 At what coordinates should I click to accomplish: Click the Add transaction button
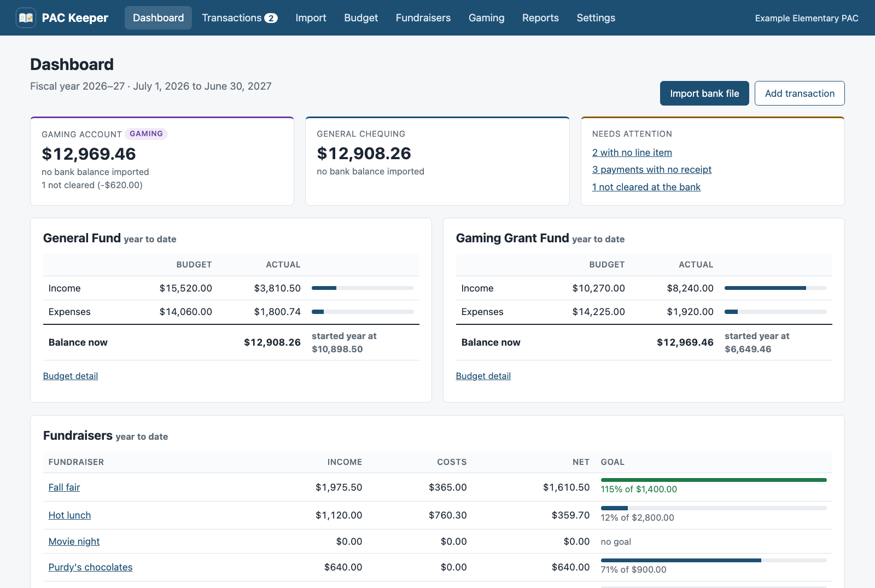800,94
